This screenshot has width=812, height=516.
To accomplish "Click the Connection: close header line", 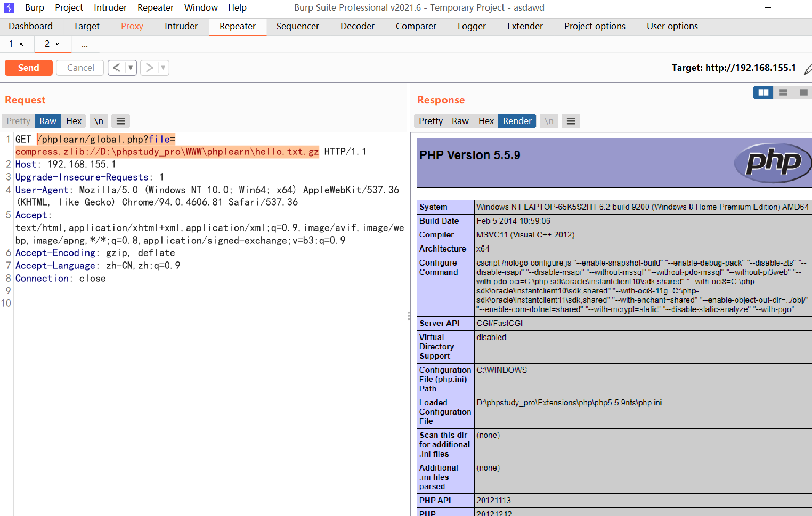I will [61, 279].
